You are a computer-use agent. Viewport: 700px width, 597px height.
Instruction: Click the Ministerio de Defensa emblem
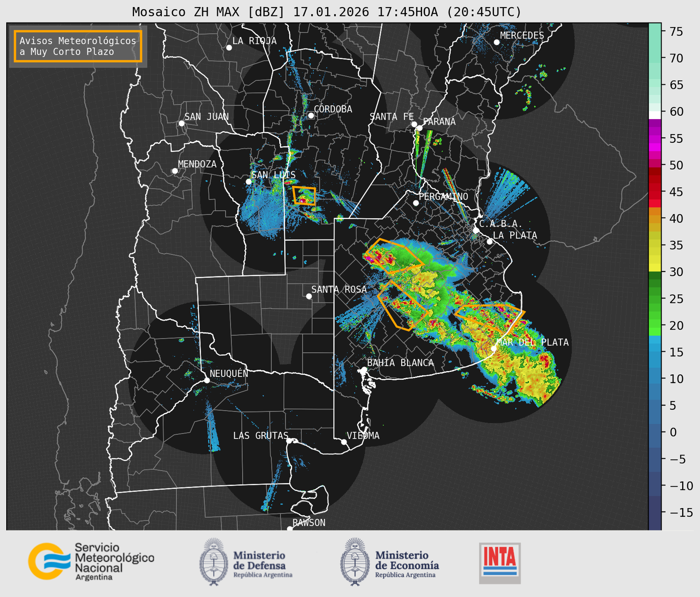[x=214, y=562]
